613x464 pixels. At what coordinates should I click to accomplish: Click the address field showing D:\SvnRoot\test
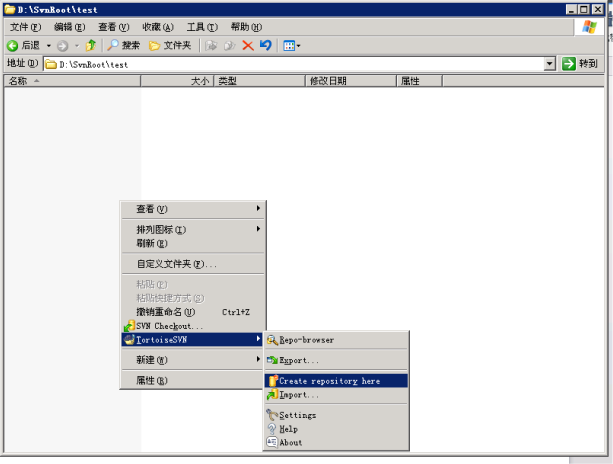coord(293,64)
